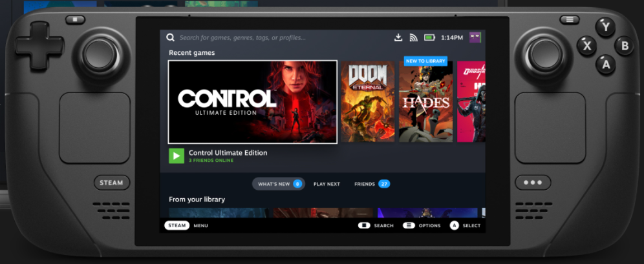Click the search magnifier icon

coord(171,37)
